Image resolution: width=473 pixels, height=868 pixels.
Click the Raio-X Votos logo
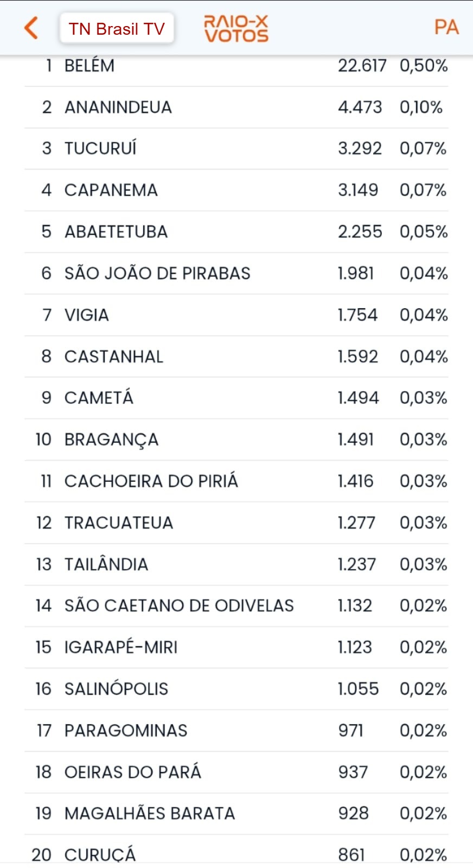236,29
